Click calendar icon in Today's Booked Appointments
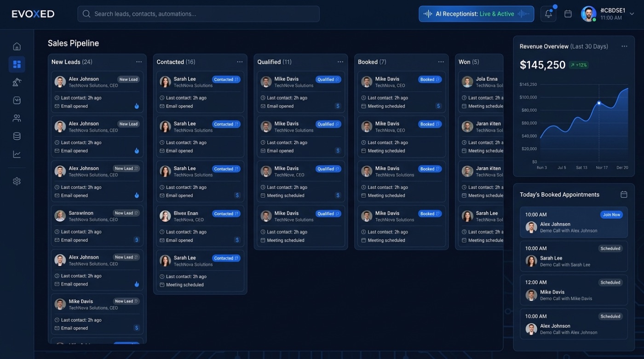644x359 pixels. tap(624, 194)
